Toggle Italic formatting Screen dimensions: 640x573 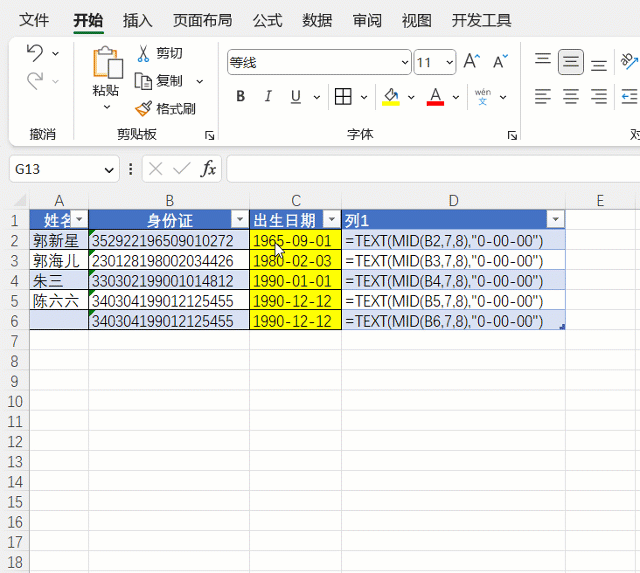pyautogui.click(x=268, y=97)
